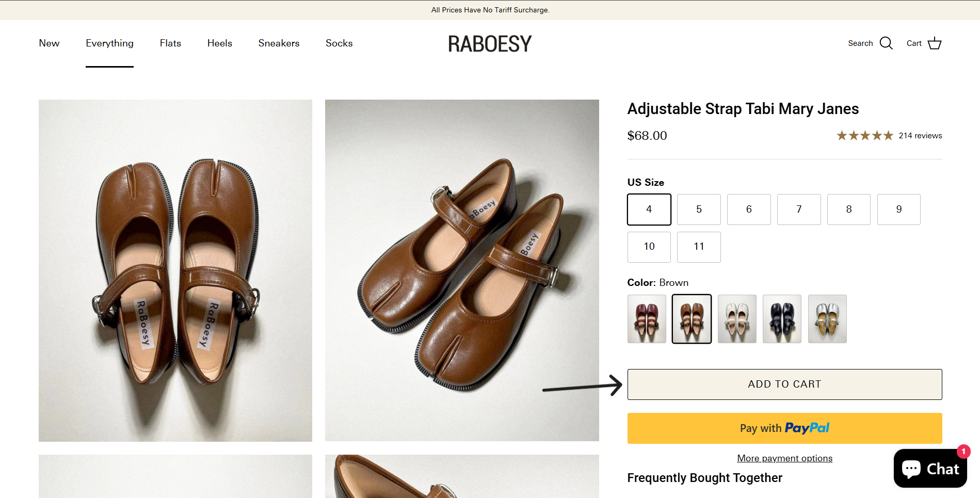Viewport: 980px width, 498px height.
Task: Pay with PayPal button
Action: [x=784, y=428]
